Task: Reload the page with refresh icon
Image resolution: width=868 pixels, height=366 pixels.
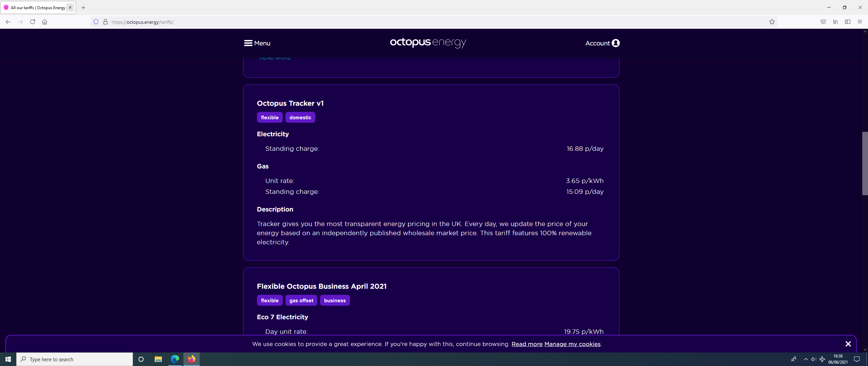Action: click(33, 22)
